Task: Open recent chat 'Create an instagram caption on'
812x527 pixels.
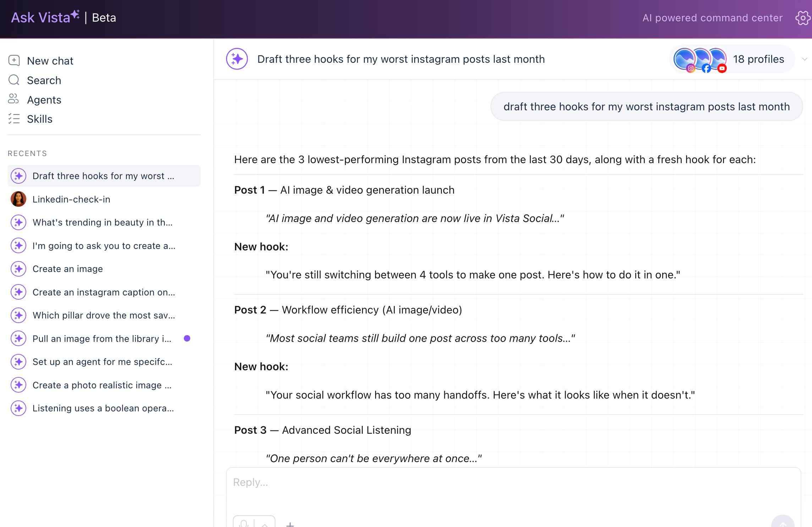Action: click(104, 292)
